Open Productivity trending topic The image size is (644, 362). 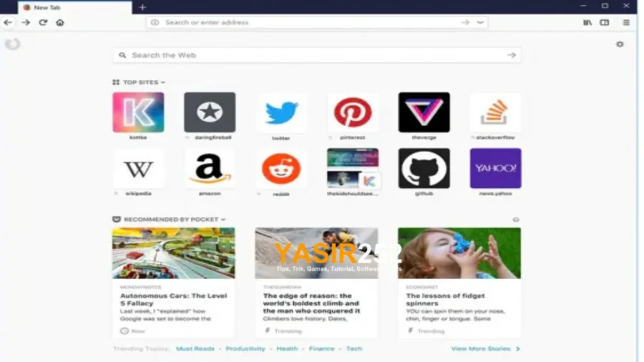coord(245,348)
